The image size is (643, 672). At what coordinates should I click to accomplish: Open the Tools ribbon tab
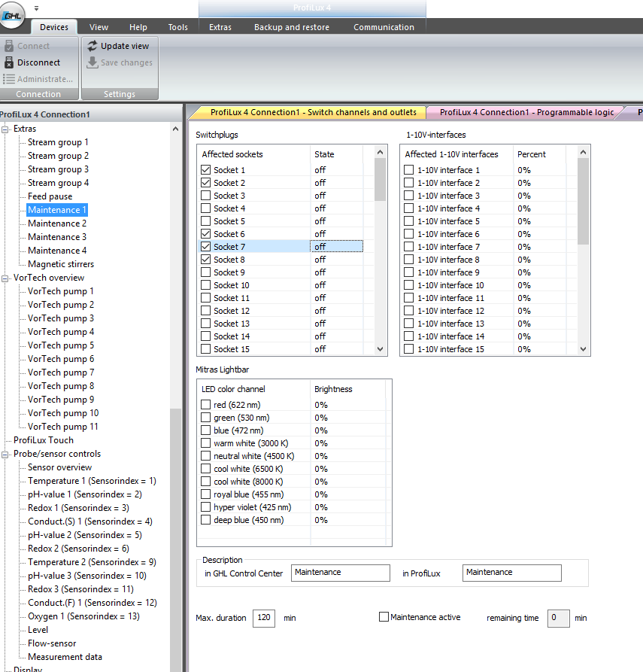[x=177, y=27]
